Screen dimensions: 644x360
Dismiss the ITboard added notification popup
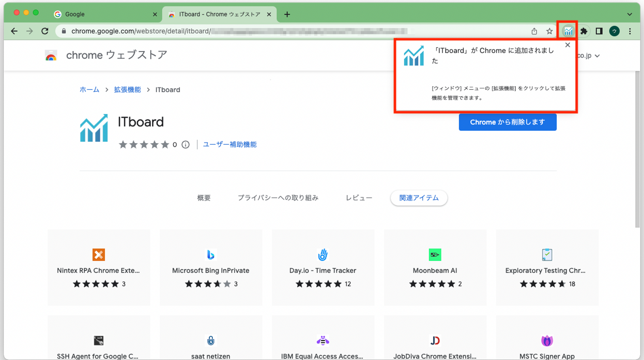[567, 45]
